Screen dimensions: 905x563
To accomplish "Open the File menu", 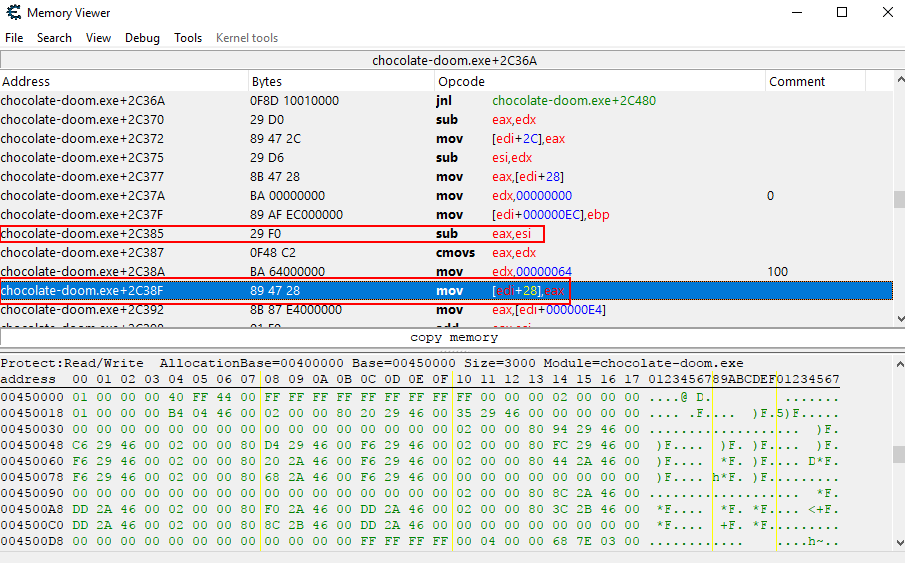I will tap(14, 38).
